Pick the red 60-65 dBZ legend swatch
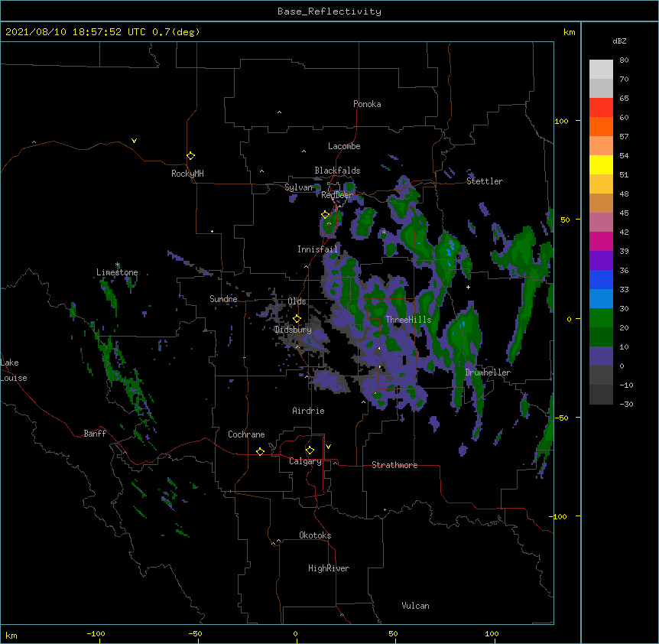 pyautogui.click(x=601, y=108)
